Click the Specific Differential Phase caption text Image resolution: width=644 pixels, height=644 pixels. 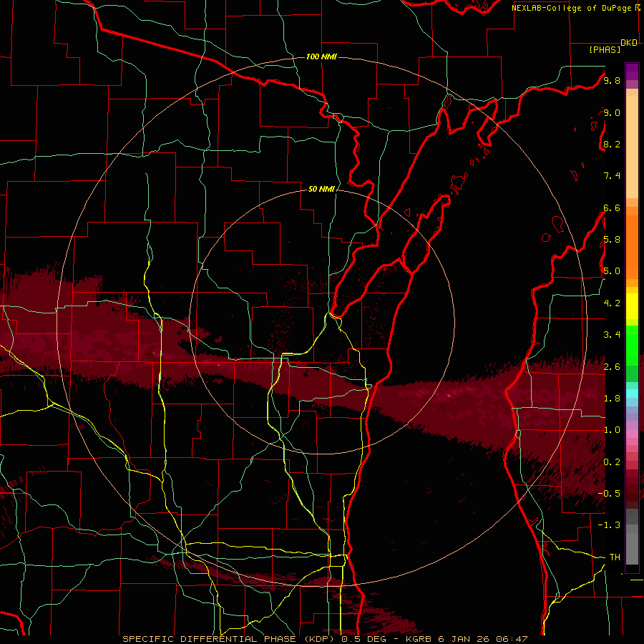[x=325, y=639]
